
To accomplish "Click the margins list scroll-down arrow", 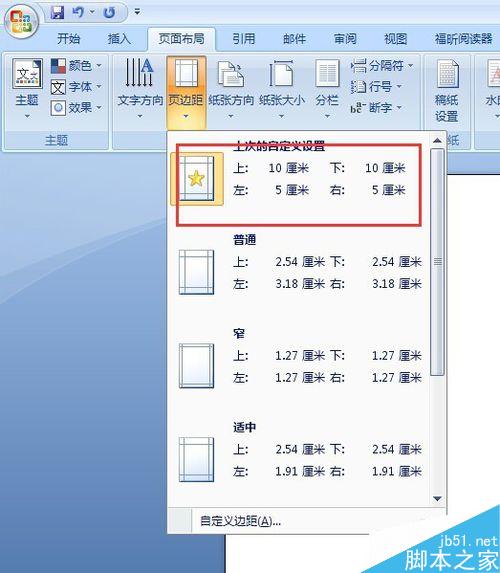I will point(437,498).
